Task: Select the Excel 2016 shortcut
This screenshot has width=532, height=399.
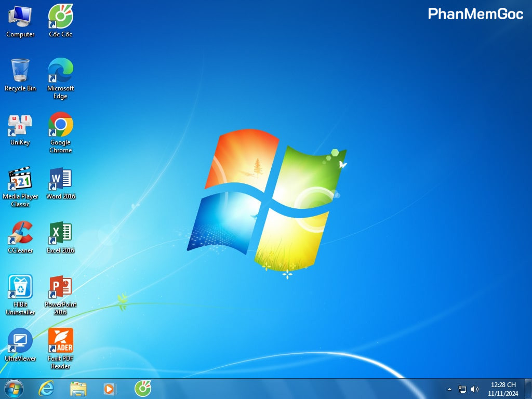Action: tap(60, 233)
